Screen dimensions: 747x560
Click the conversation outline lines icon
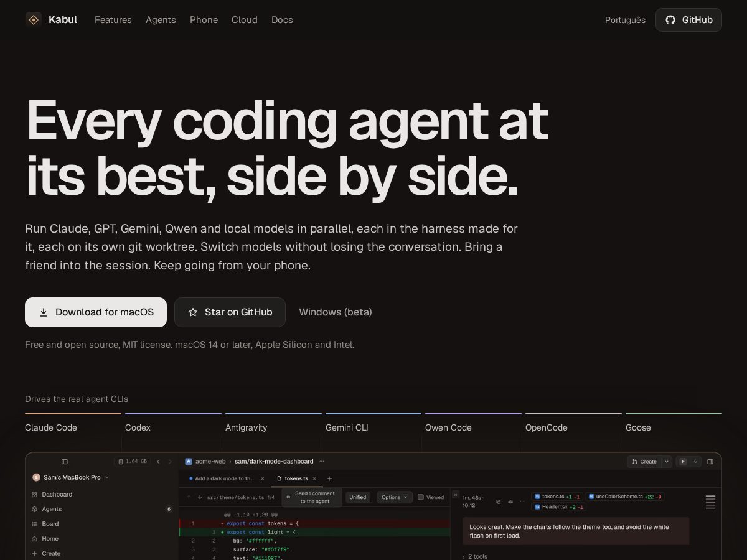pyautogui.click(x=710, y=502)
